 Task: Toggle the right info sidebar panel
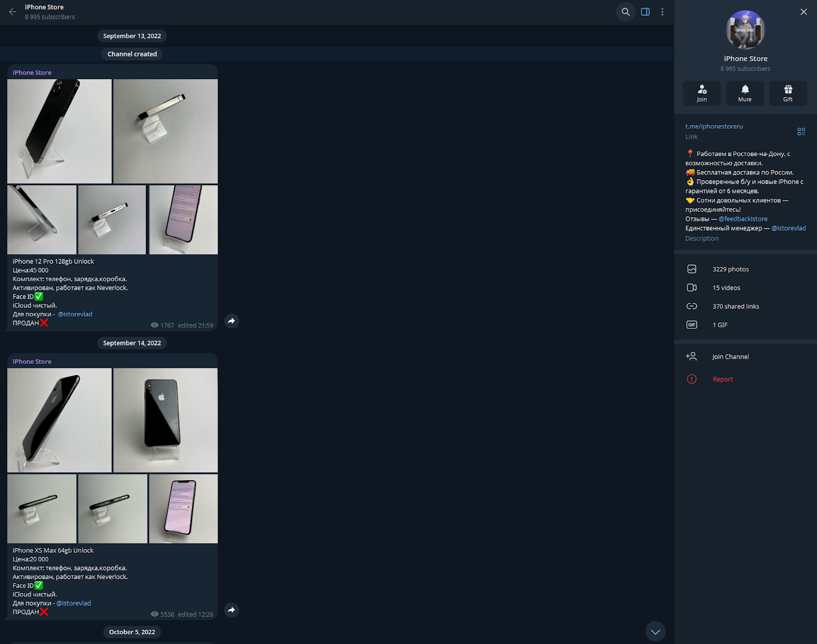click(x=645, y=12)
